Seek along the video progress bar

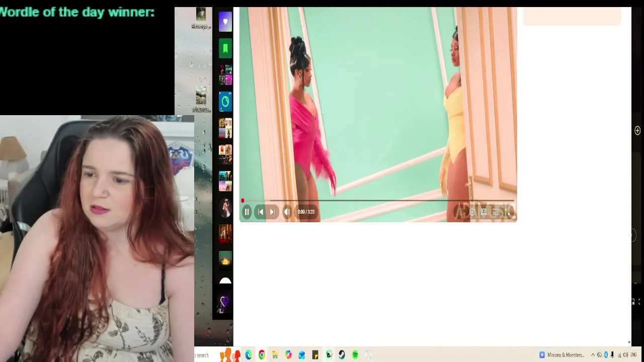point(378,201)
